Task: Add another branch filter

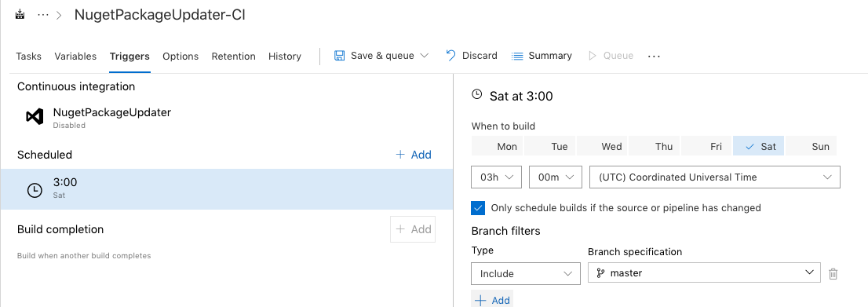Action: pyautogui.click(x=493, y=300)
